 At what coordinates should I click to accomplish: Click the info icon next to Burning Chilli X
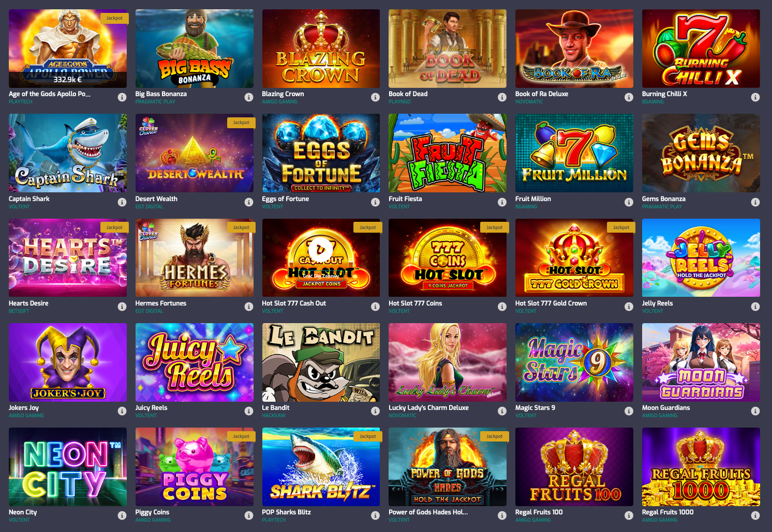755,97
